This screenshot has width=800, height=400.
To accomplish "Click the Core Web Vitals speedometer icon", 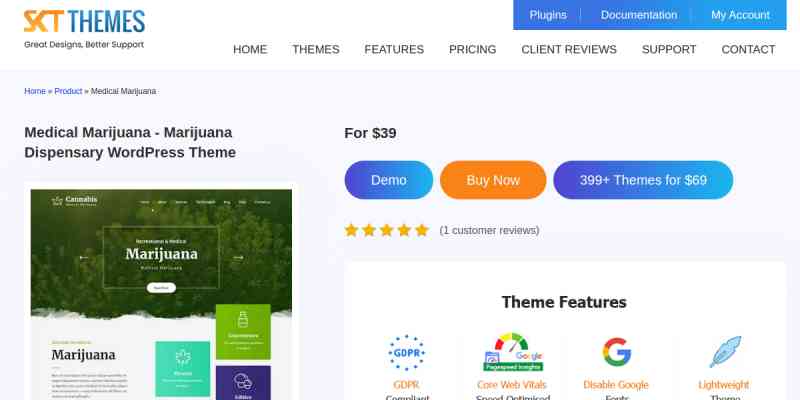I will [x=512, y=352].
